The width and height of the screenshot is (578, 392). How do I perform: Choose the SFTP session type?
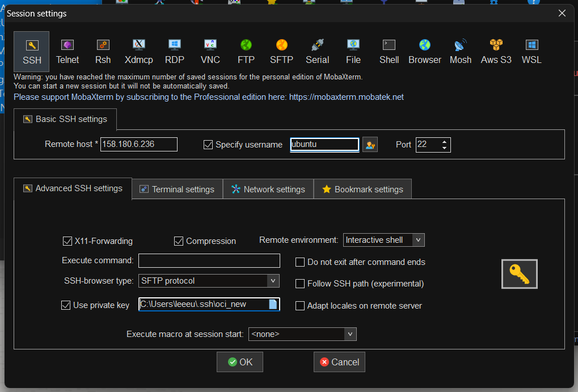tap(282, 52)
